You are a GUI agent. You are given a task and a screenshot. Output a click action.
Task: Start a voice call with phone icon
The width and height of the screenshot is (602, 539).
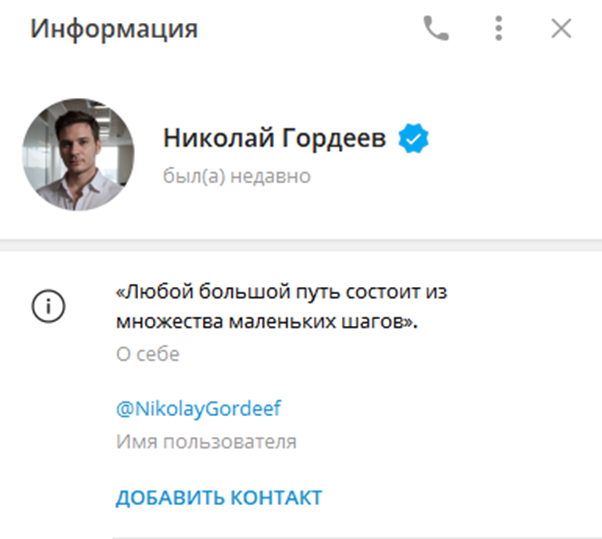(436, 28)
